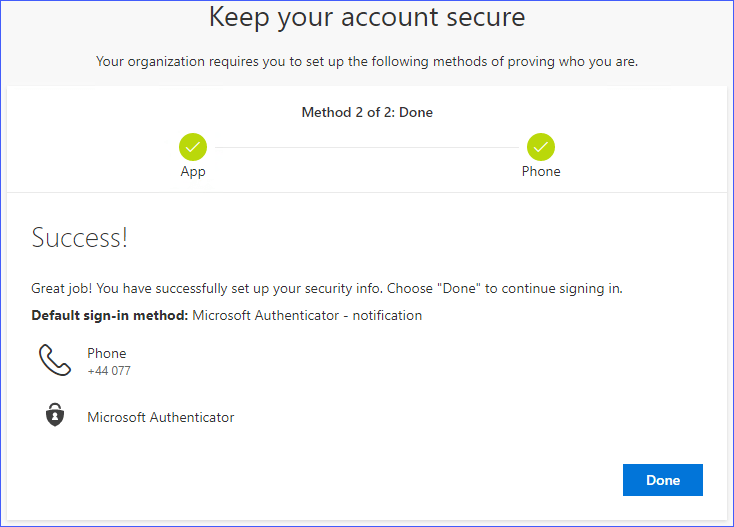Click the 'Keep your account secure' title
The height and width of the screenshot is (527, 734).
point(367,18)
